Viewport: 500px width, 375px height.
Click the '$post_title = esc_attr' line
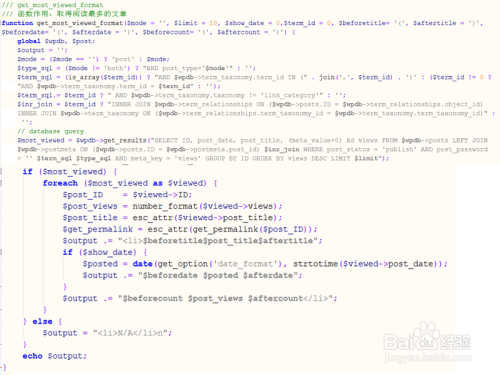tap(172, 218)
